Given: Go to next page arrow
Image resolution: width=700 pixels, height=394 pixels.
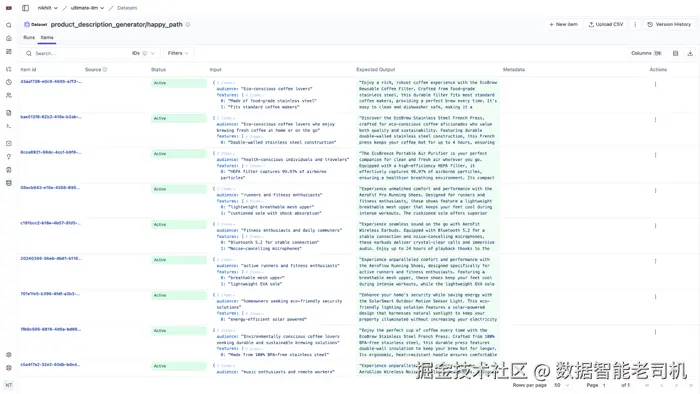Looking at the screenshot, I should (x=676, y=385).
